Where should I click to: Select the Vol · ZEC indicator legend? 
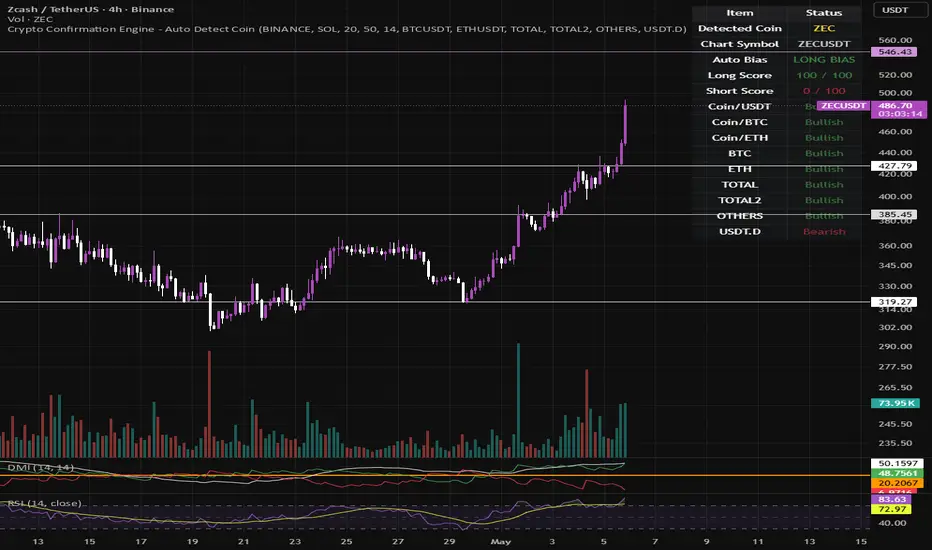pos(30,19)
